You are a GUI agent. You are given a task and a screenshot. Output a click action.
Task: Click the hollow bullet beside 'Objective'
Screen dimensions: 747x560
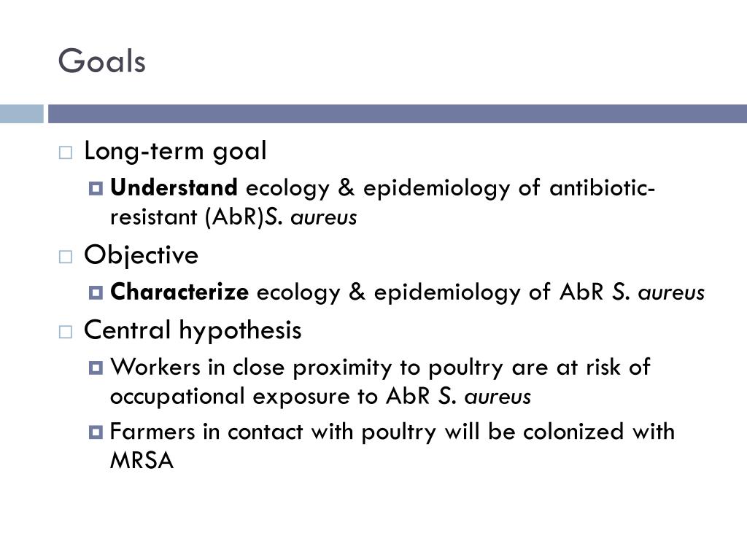[x=65, y=257]
